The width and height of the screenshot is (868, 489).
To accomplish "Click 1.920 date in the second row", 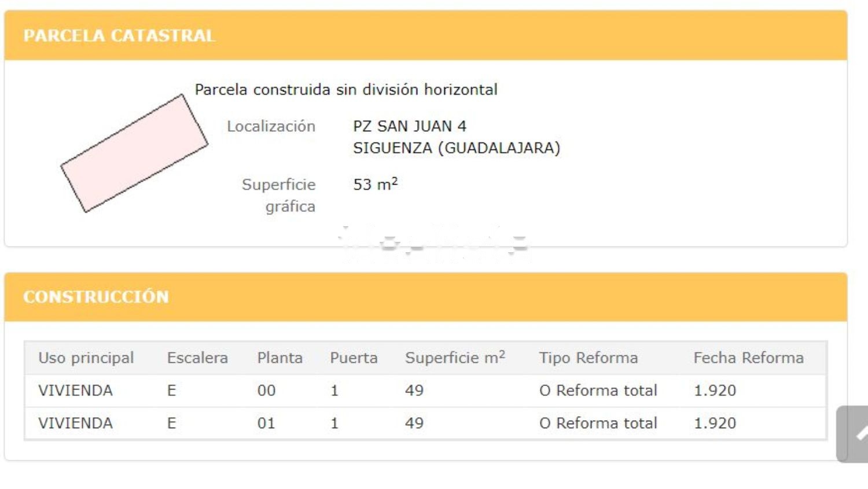I will (x=715, y=423).
